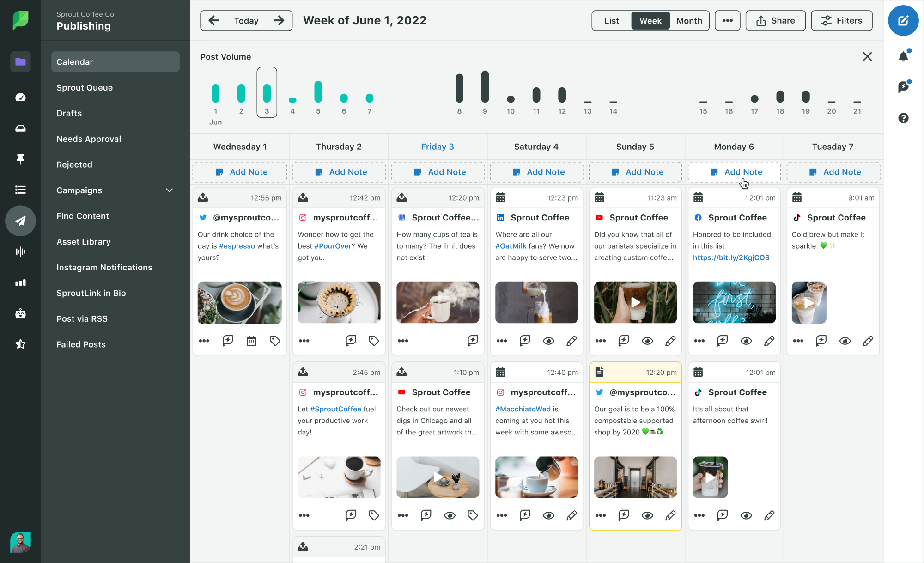The width and height of the screenshot is (924, 563).
Task: Expand the three-dot menu on Friday first post
Action: (402, 341)
